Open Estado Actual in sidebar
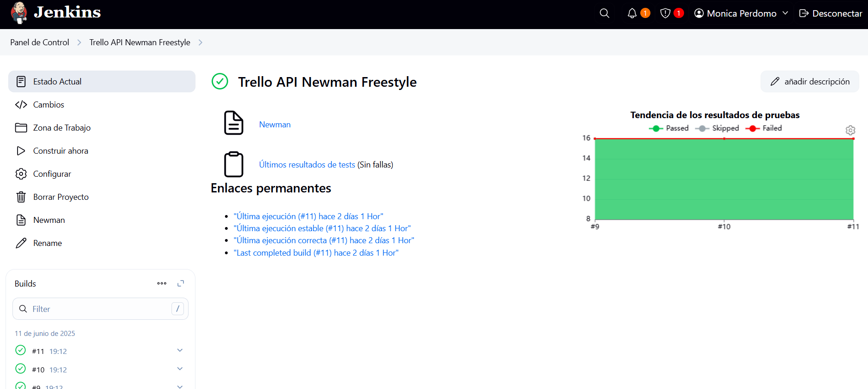Viewport: 868px width, 389px height. [x=102, y=82]
